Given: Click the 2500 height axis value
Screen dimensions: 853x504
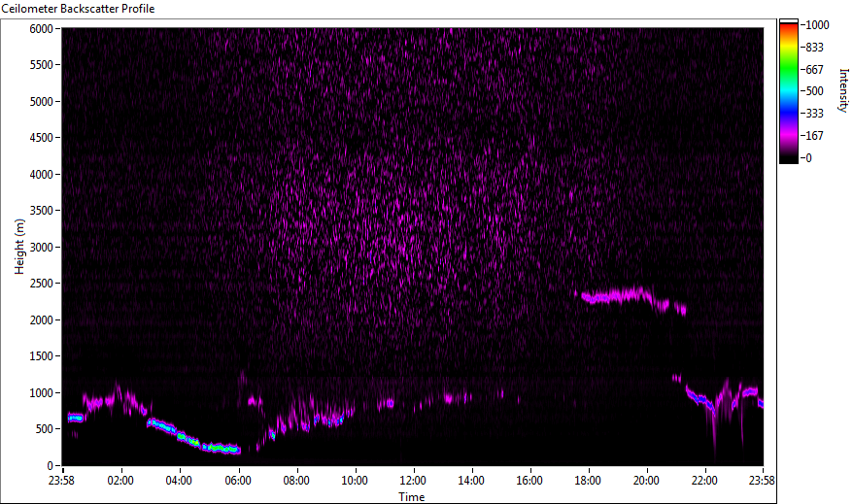Looking at the screenshot, I should click(x=42, y=284).
